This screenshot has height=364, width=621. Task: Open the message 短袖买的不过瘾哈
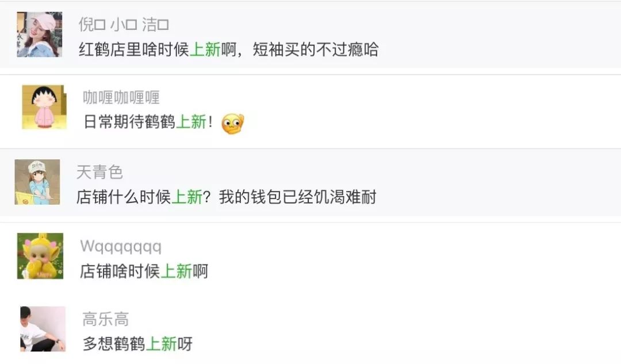click(316, 49)
